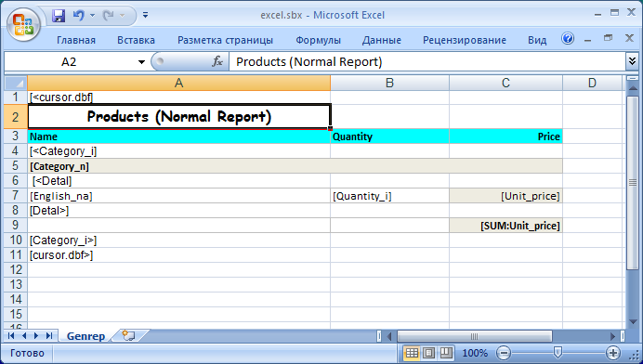Open the redo history dropdown arrow
The height and width of the screenshot is (364, 643).
pos(123,16)
